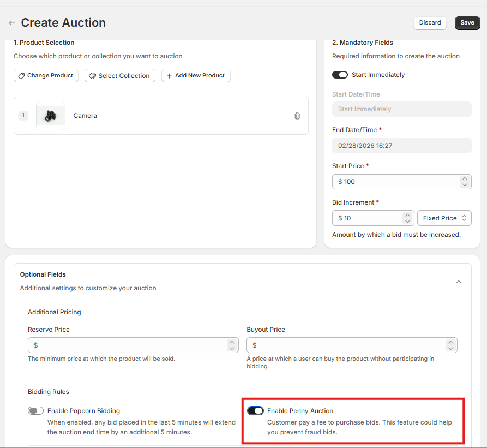
Task: Save the auction
Action: point(467,23)
